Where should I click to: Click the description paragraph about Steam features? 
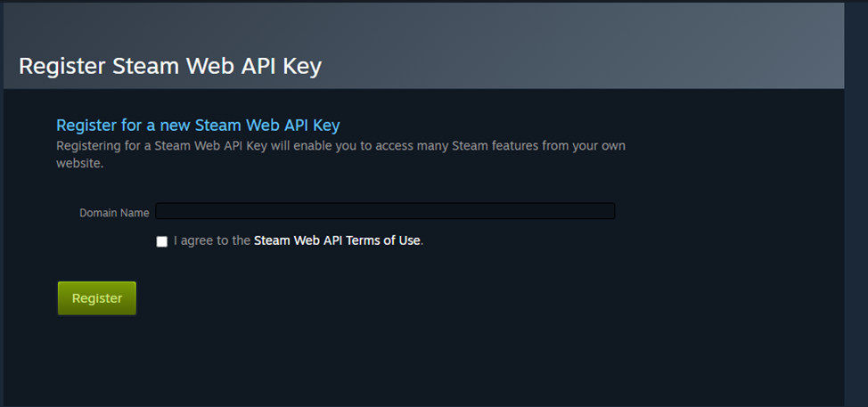point(340,145)
